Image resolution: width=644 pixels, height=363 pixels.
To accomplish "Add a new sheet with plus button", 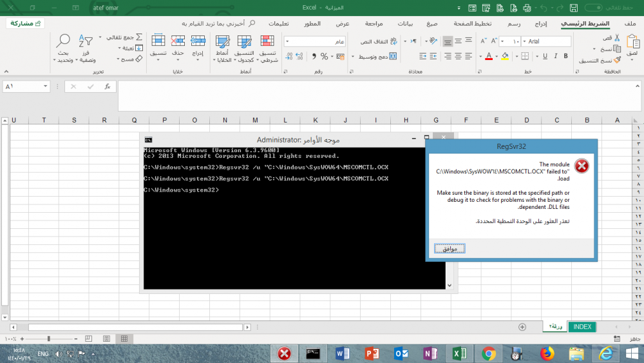I will click(x=522, y=327).
